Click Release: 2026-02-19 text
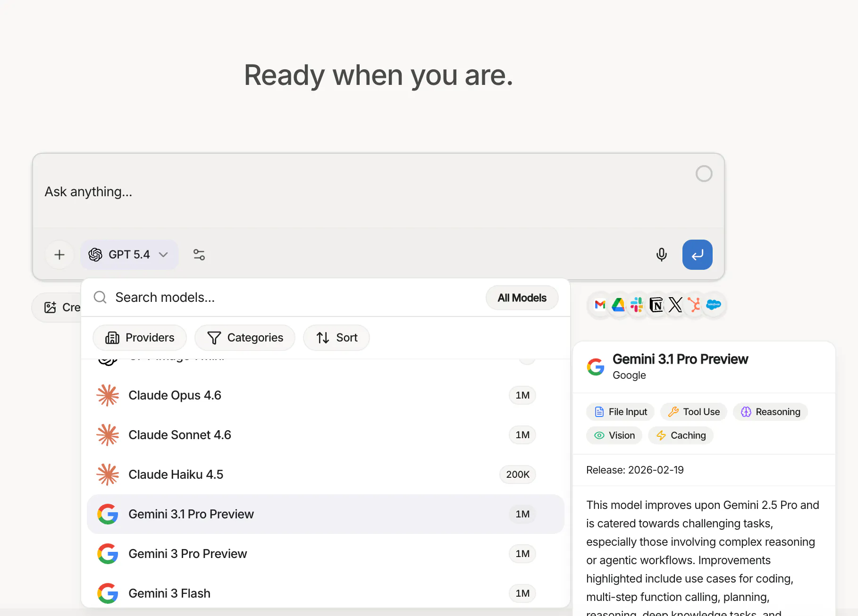 click(635, 470)
